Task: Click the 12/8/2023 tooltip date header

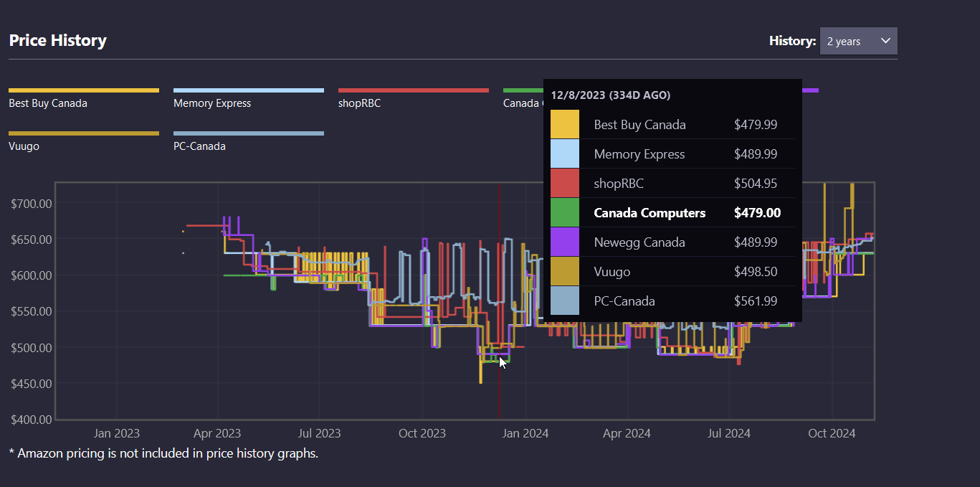Action: [611, 95]
